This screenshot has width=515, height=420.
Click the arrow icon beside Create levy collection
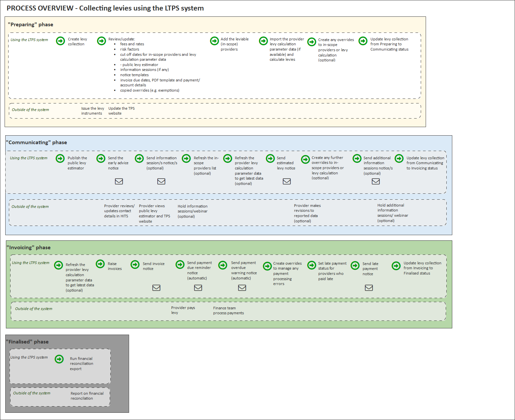coord(60,41)
